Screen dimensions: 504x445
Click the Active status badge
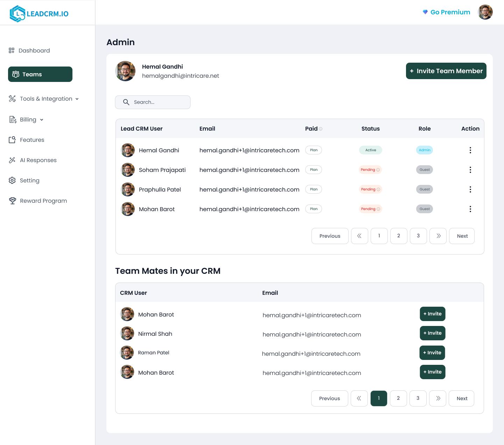click(x=371, y=150)
